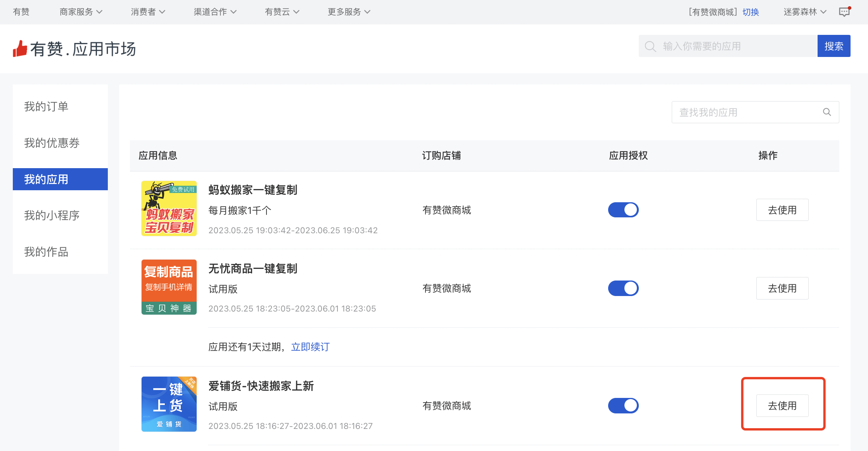Click 有赞微商城 in the 爱铺货 row
This screenshot has width=868, height=451.
447,406
